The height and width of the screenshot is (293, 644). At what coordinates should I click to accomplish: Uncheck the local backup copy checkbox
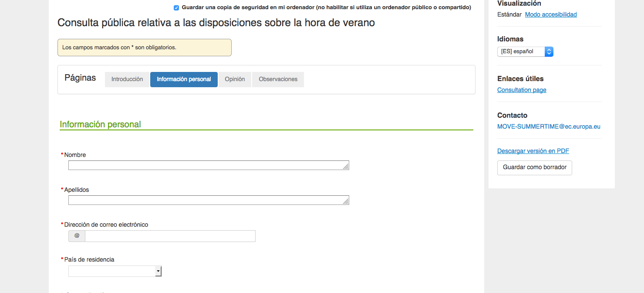tap(176, 8)
